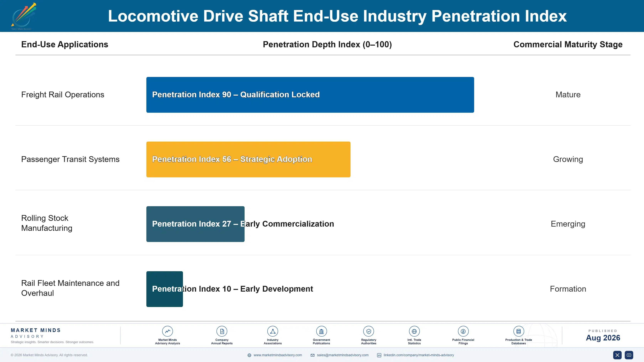
Task: Select the Freight Rail Operations row label
Action: click(63, 95)
